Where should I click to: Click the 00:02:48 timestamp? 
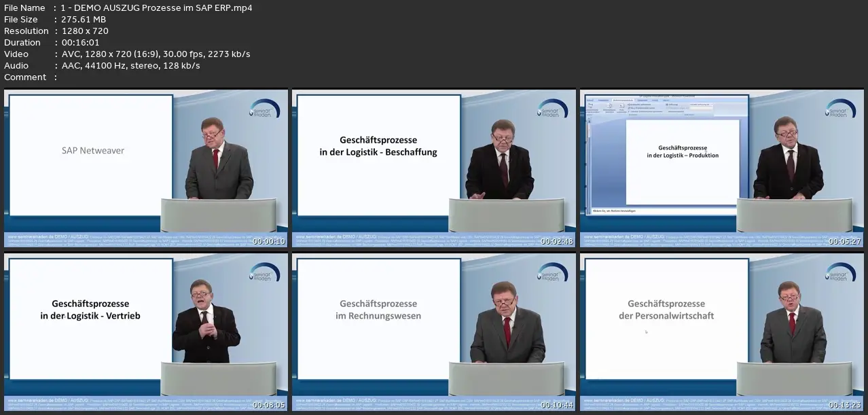pyautogui.click(x=557, y=242)
